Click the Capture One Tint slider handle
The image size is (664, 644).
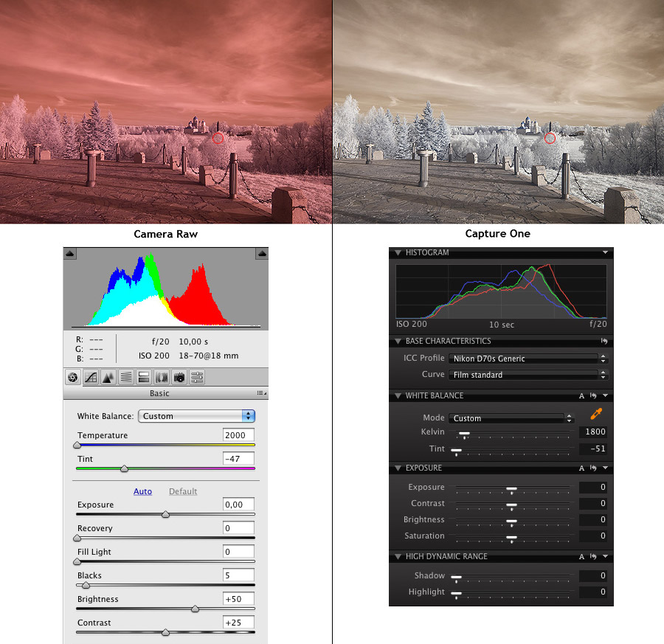pyautogui.click(x=456, y=451)
